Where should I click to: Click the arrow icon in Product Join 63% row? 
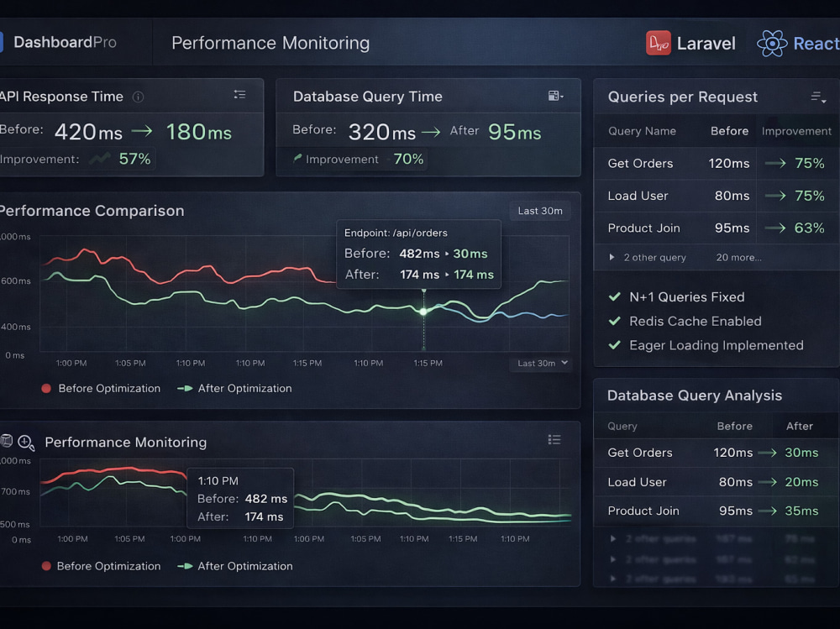(775, 228)
